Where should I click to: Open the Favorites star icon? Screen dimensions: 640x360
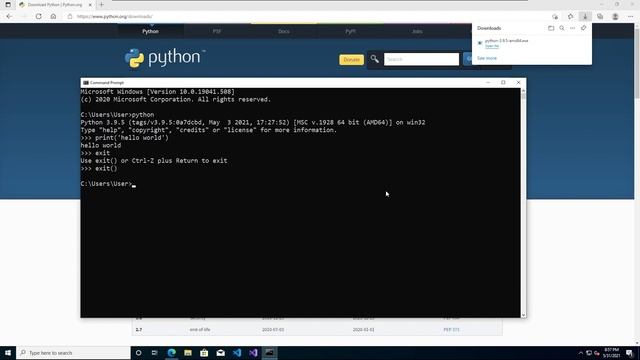click(x=570, y=16)
